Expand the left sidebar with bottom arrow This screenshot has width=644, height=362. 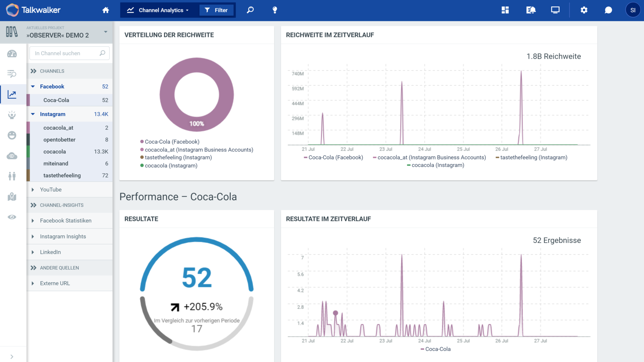[12, 357]
